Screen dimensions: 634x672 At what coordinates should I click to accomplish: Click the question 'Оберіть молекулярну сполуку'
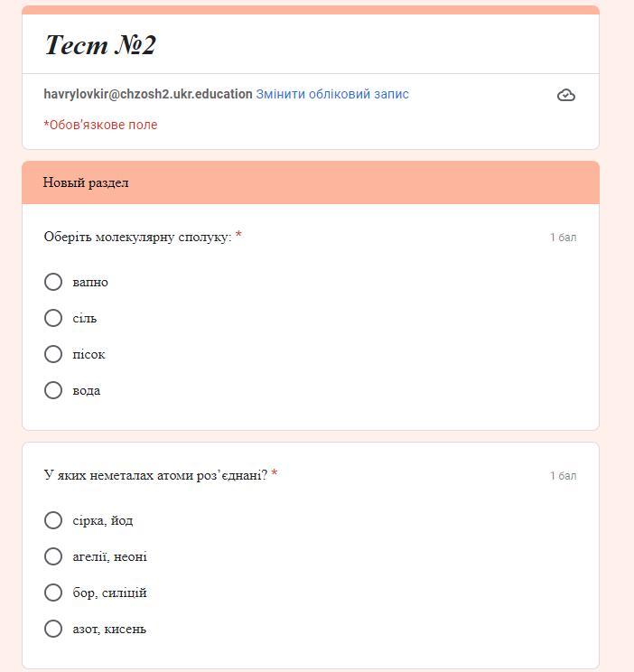(x=137, y=237)
